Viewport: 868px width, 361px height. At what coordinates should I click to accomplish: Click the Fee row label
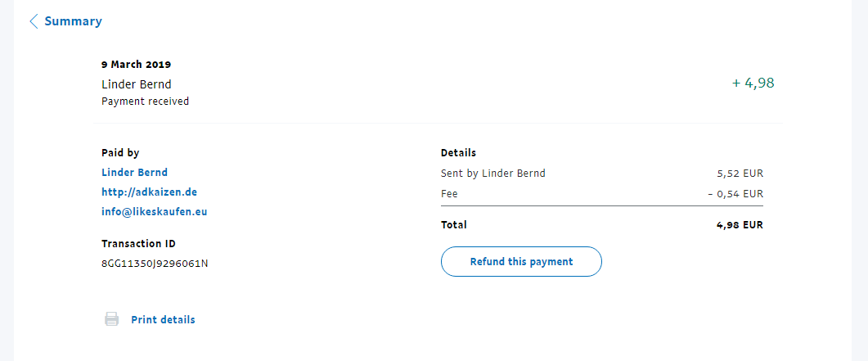pyautogui.click(x=449, y=194)
